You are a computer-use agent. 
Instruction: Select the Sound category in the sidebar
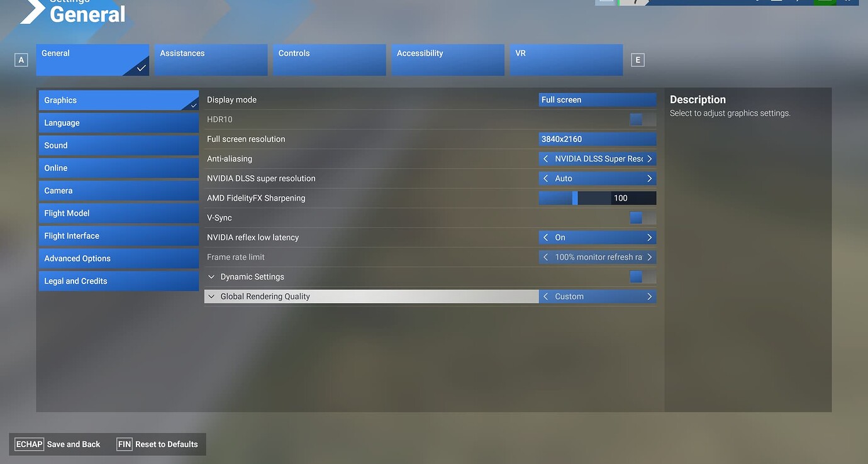point(118,145)
